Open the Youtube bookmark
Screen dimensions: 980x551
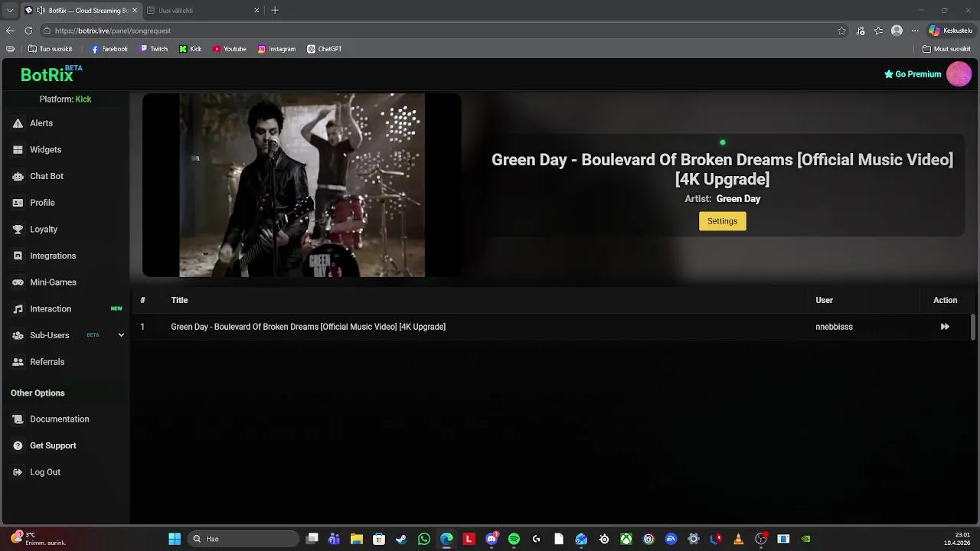point(230,49)
